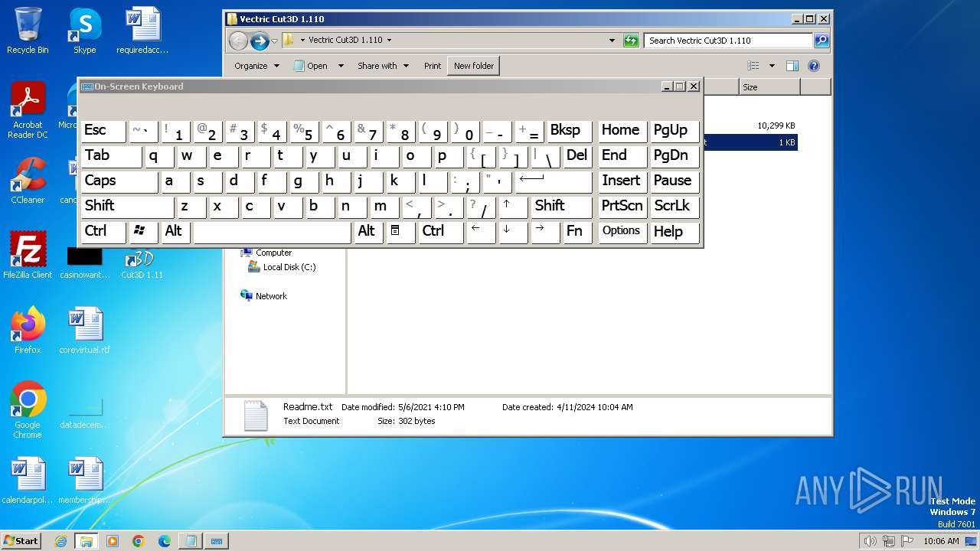Screen dimensions: 980x551
Task: Click the Action Center flag tray icon
Action: [x=906, y=541]
